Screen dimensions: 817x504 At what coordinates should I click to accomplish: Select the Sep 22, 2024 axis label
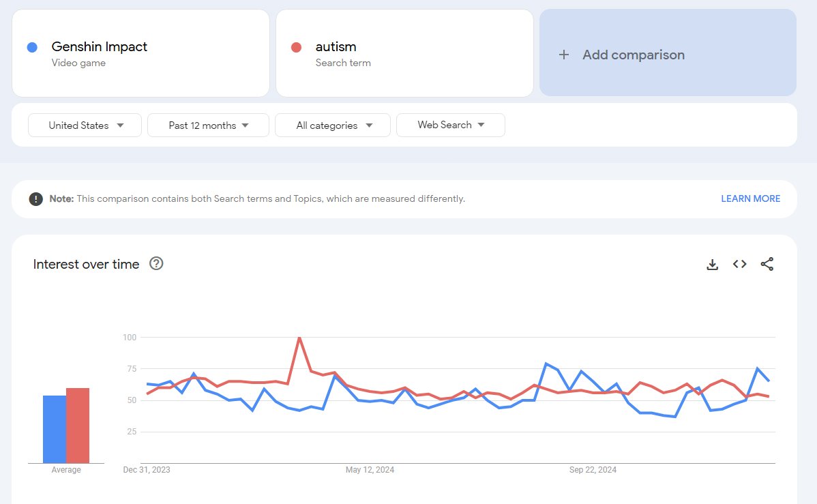(x=593, y=470)
